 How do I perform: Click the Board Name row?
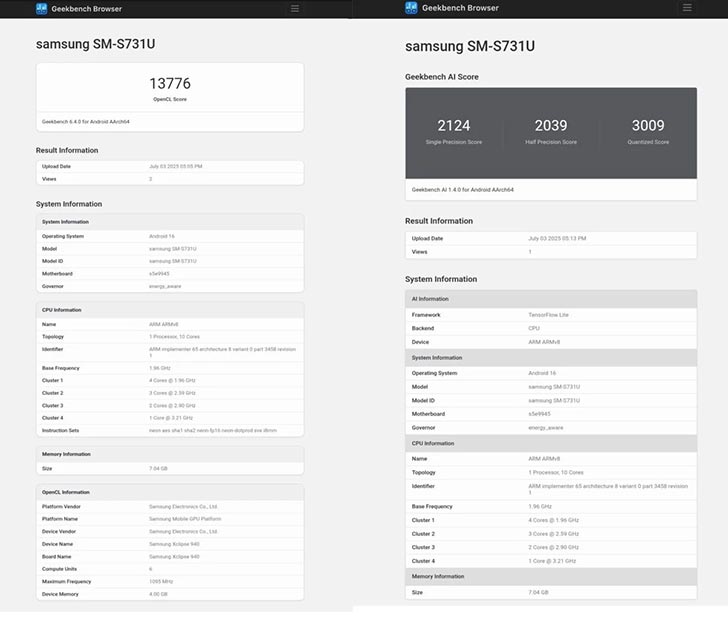pos(170,556)
